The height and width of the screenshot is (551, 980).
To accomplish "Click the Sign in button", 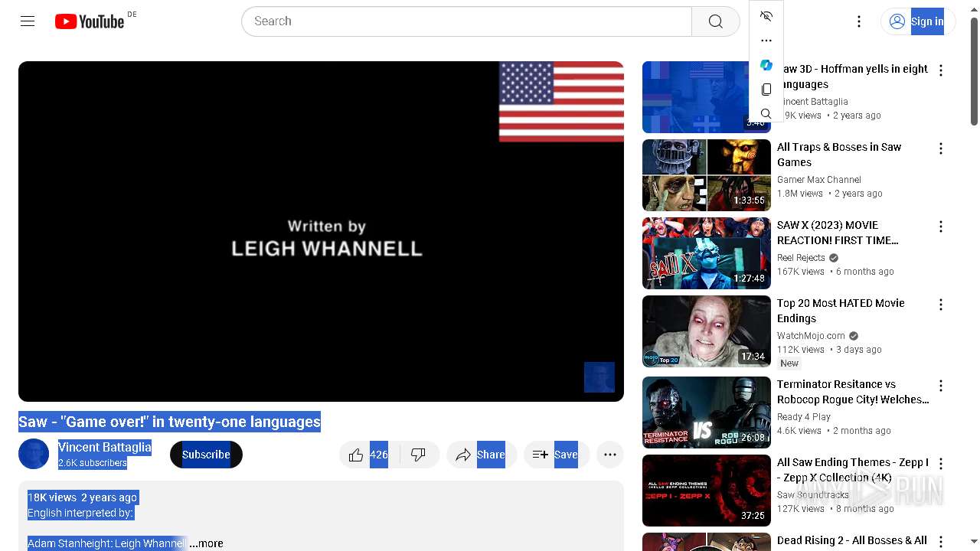I will [x=918, y=21].
